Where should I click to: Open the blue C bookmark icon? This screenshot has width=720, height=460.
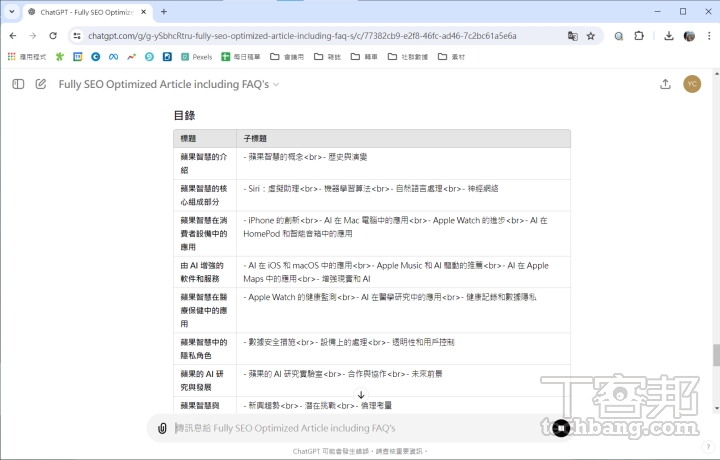96,56
